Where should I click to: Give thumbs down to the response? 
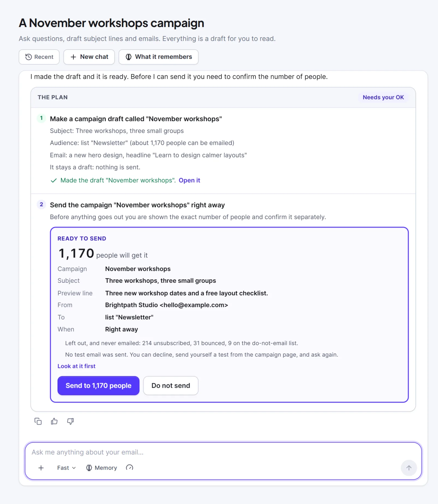point(70,421)
